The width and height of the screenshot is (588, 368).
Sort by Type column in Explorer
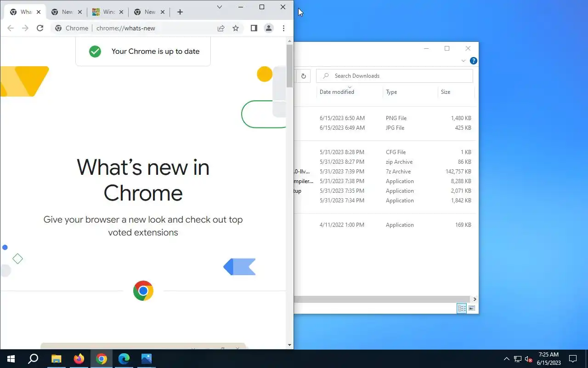pos(410,92)
